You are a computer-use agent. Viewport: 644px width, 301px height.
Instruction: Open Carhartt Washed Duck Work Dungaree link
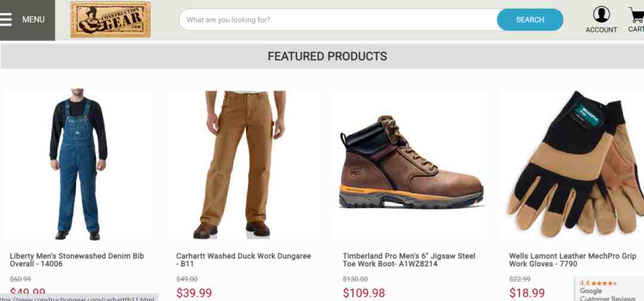pos(243,260)
